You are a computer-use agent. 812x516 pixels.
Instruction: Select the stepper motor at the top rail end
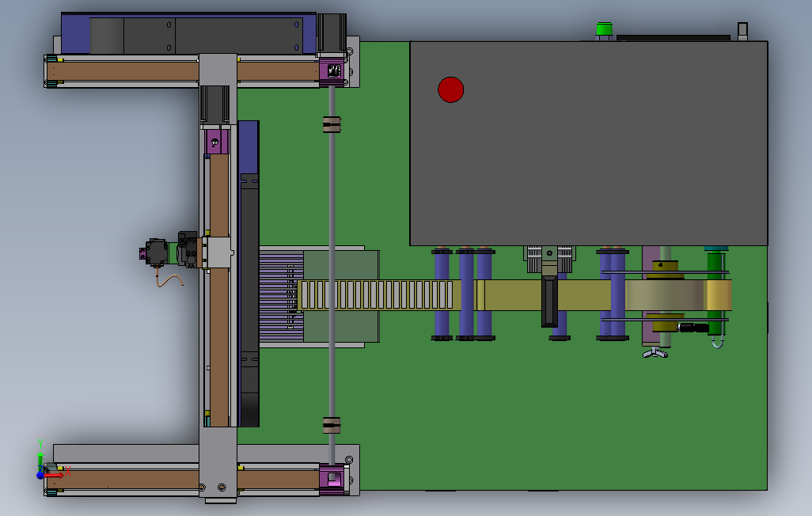(332, 32)
